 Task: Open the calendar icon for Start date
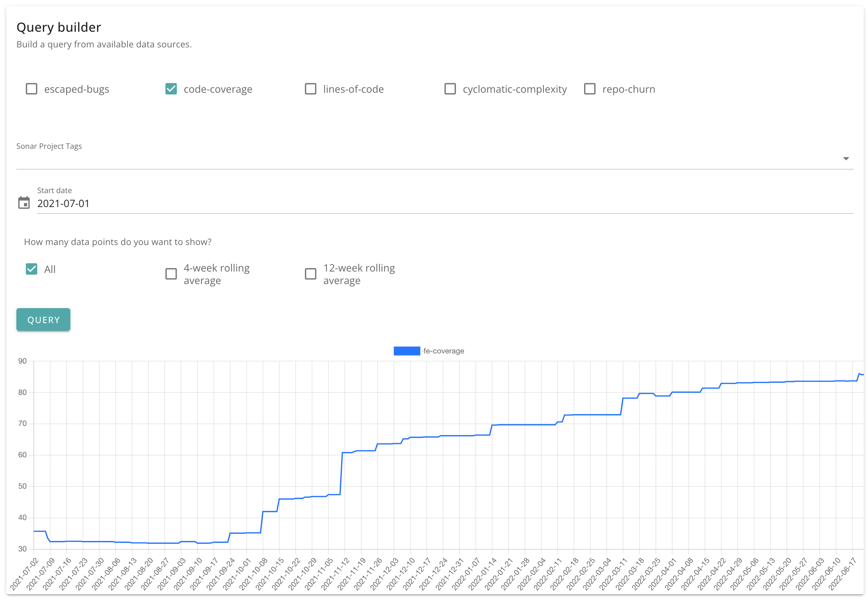[x=24, y=203]
